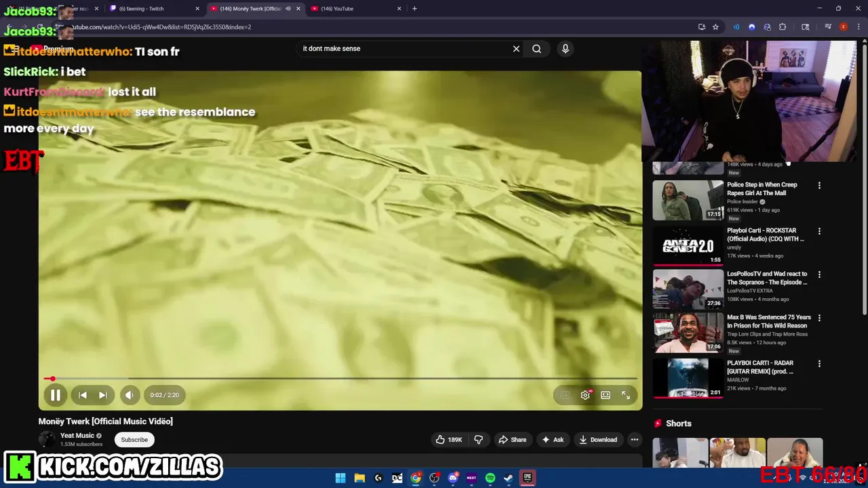Viewport: 868px width, 488px height.
Task: Open the Windows Start menu
Action: click(340, 478)
